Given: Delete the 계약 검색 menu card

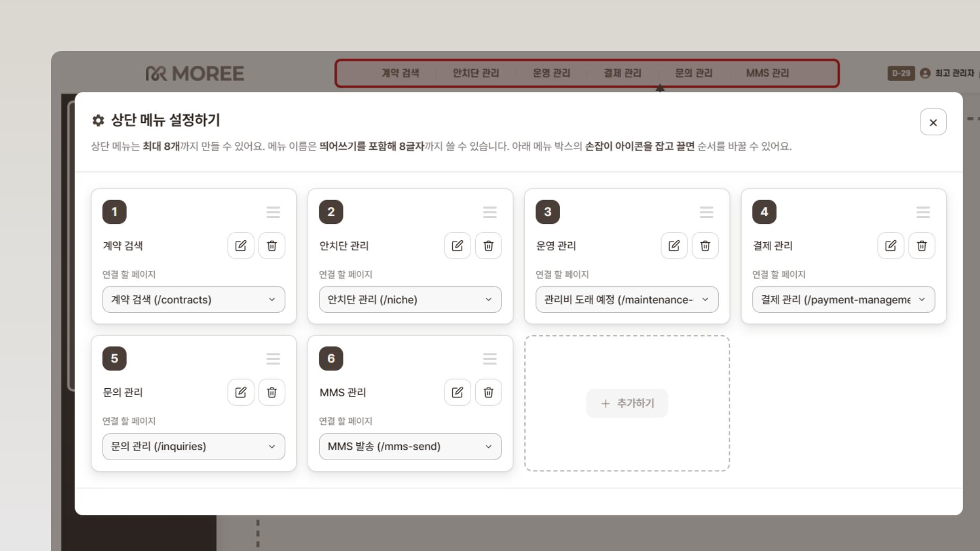Looking at the screenshot, I should [272, 246].
